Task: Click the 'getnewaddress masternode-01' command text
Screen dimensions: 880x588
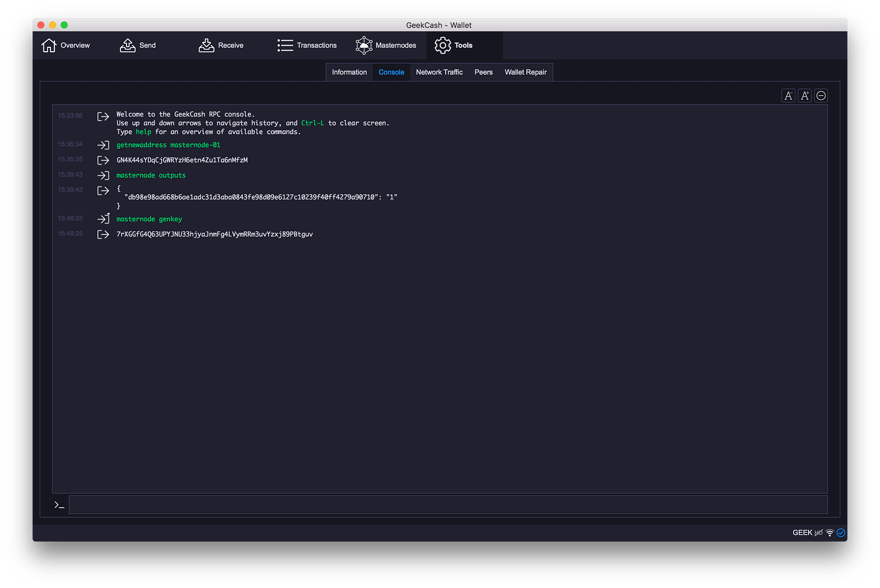Action: pyautogui.click(x=168, y=145)
